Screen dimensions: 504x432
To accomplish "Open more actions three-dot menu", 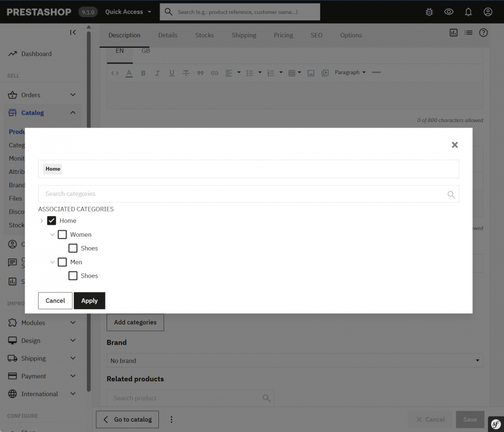I will pyautogui.click(x=171, y=419).
